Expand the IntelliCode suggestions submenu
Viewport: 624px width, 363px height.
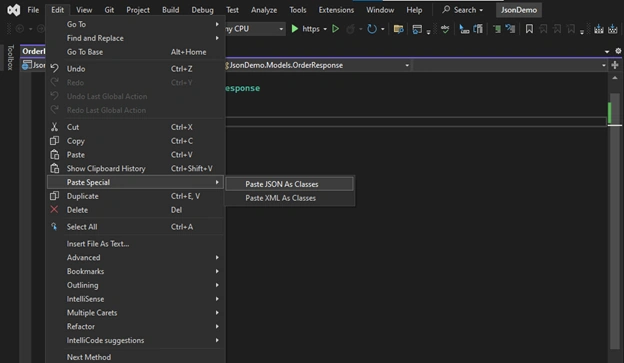pos(135,340)
